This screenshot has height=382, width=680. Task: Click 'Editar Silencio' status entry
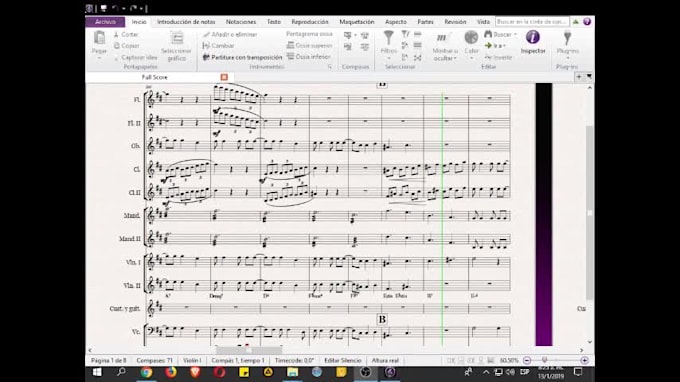click(x=343, y=360)
